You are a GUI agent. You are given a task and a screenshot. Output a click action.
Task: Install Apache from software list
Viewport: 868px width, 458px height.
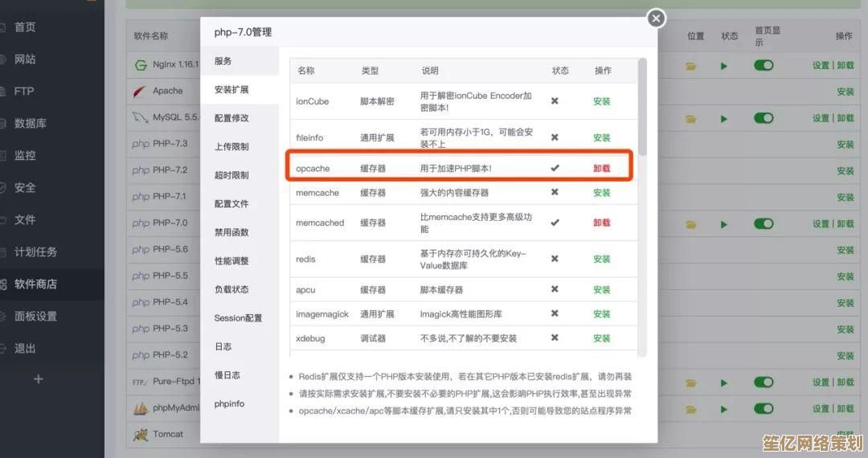pos(845,92)
